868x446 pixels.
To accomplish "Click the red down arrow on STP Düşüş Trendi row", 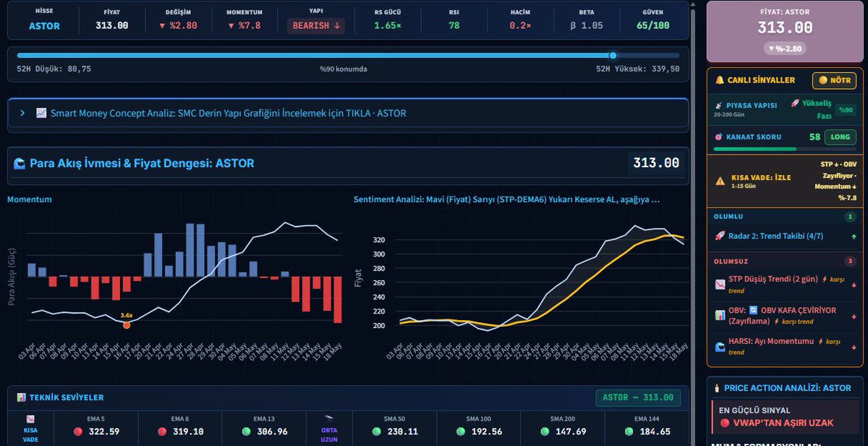I will pos(854,285).
